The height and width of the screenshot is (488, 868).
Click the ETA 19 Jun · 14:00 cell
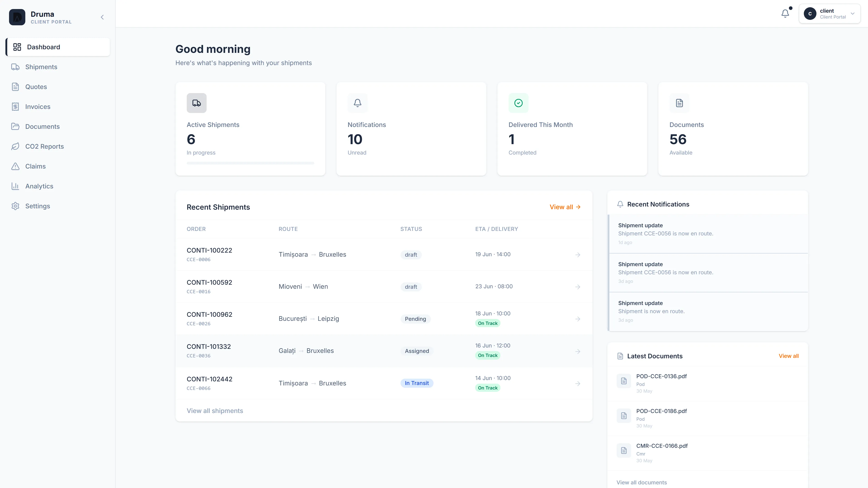coord(493,254)
